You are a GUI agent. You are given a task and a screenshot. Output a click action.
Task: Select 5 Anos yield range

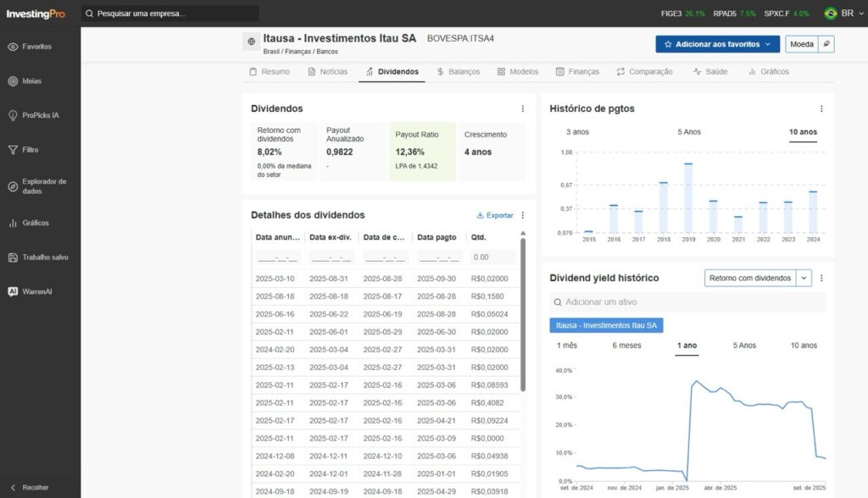pyautogui.click(x=744, y=346)
